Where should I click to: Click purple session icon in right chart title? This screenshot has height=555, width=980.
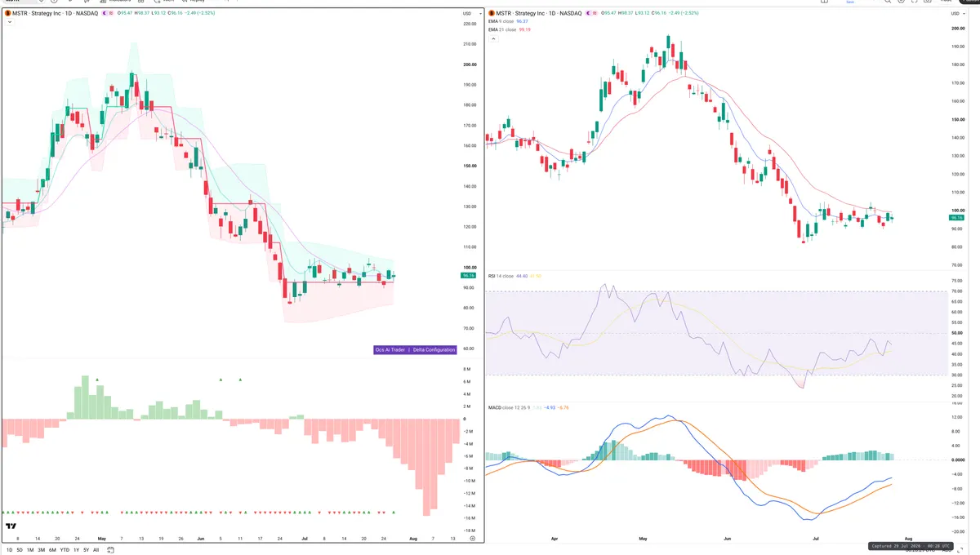(x=589, y=14)
